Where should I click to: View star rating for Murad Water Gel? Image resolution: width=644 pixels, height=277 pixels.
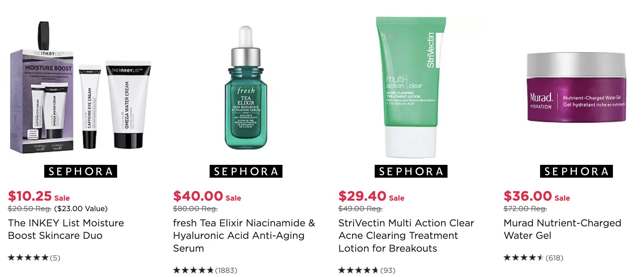pyautogui.click(x=524, y=258)
